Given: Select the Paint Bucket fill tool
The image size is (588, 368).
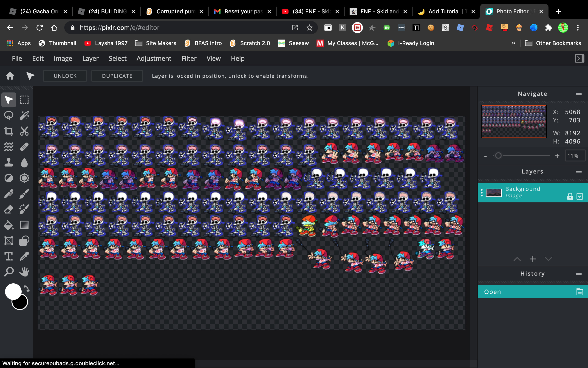Looking at the screenshot, I should (x=9, y=225).
